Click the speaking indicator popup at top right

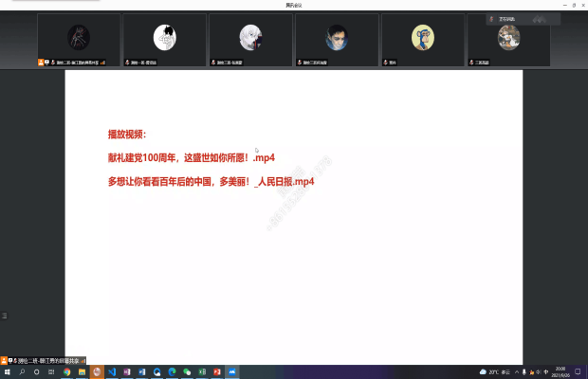[516, 19]
